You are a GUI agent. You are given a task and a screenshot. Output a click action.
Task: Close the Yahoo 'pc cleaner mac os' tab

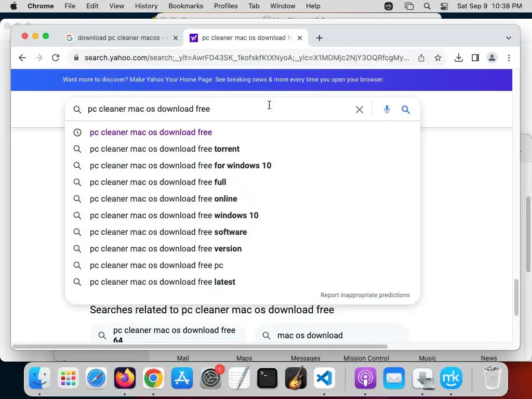tap(300, 38)
